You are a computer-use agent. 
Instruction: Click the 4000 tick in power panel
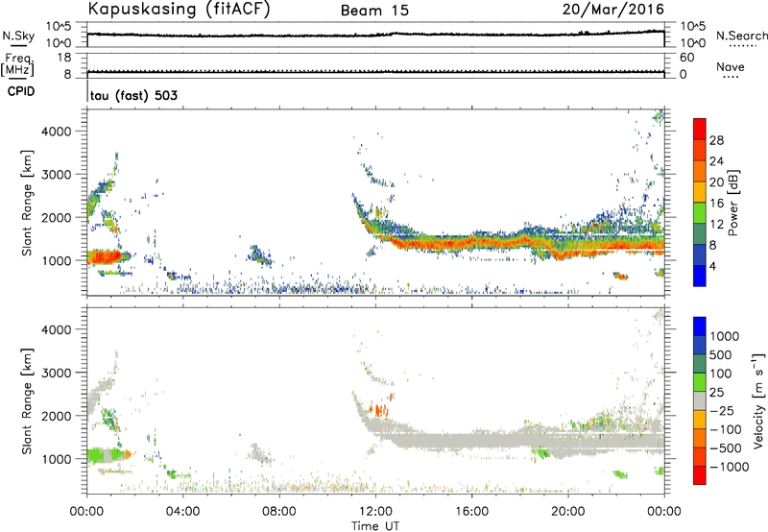(x=56, y=132)
